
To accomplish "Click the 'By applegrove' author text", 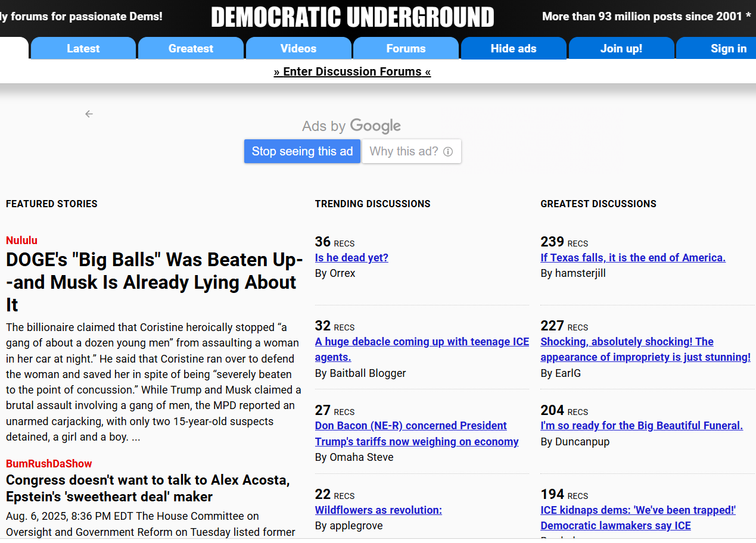I will (349, 526).
